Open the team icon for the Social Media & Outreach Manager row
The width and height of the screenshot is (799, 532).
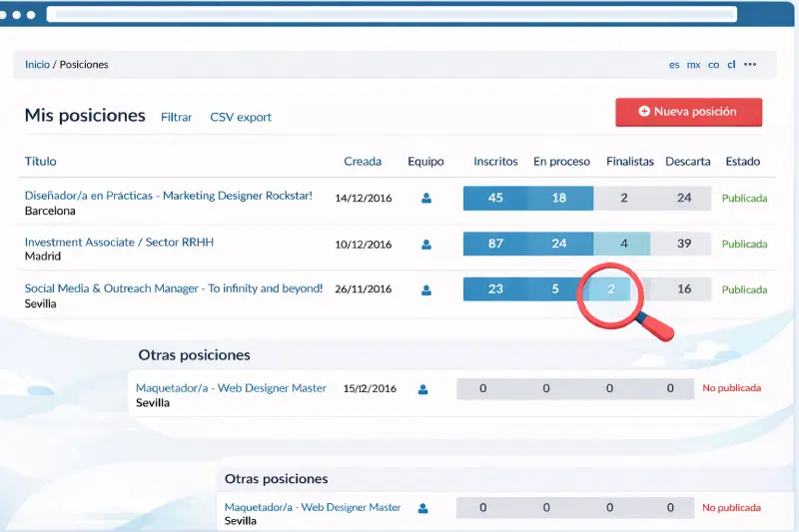click(x=426, y=289)
